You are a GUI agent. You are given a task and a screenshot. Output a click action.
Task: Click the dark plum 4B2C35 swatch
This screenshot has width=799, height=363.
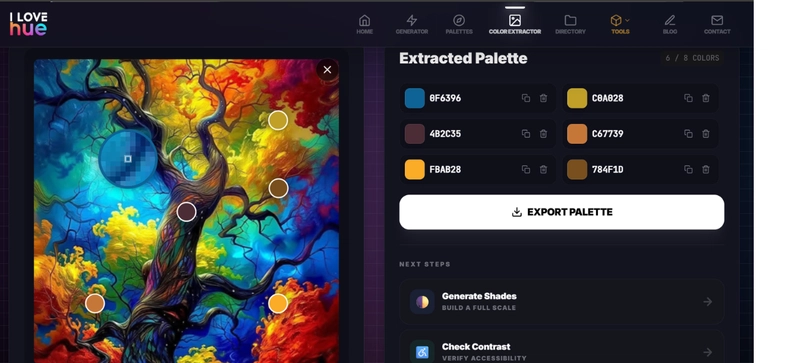pos(414,134)
